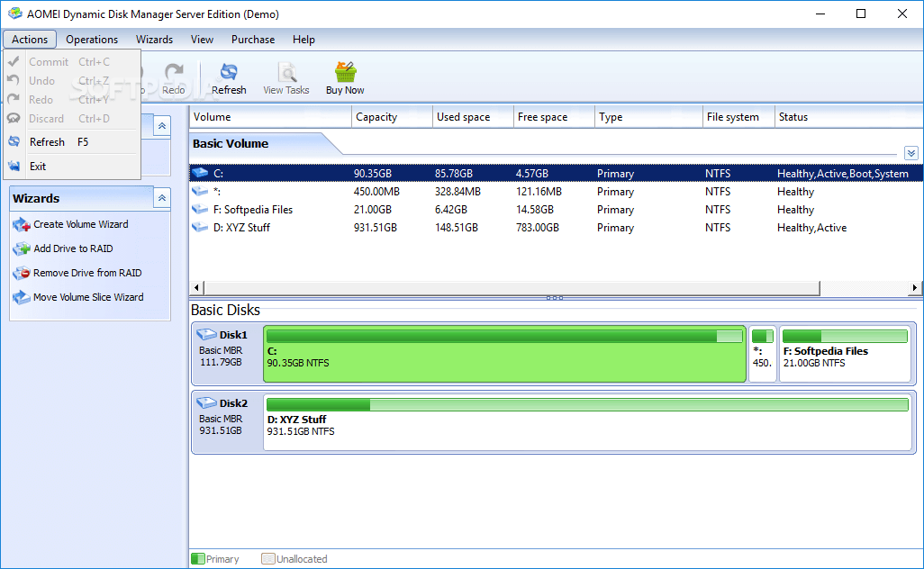The image size is (924, 569).
Task: Collapse the Basic Volume group
Action: click(911, 153)
